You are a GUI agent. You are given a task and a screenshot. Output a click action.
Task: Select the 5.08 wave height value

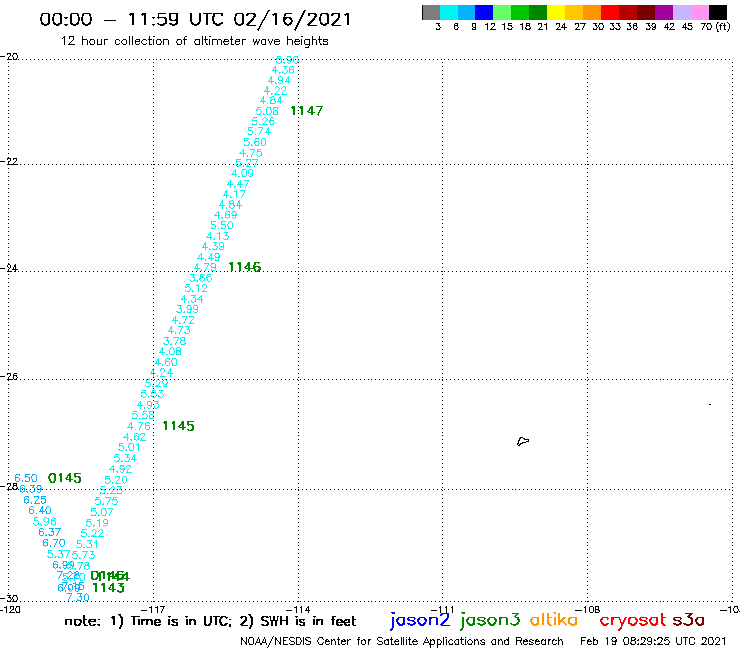click(x=267, y=111)
